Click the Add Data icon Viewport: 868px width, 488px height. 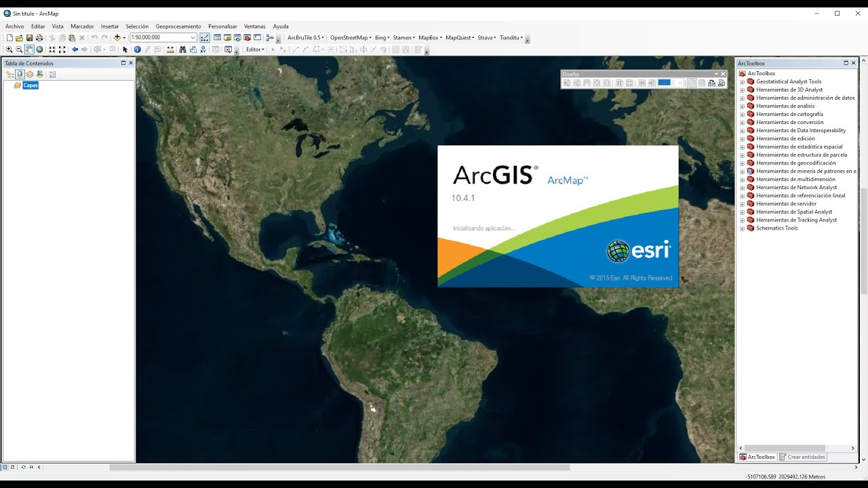117,38
